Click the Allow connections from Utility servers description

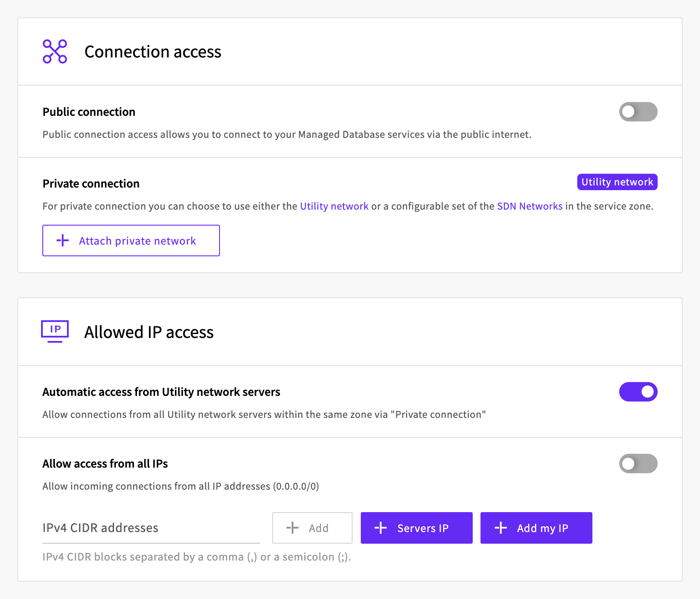coord(264,414)
